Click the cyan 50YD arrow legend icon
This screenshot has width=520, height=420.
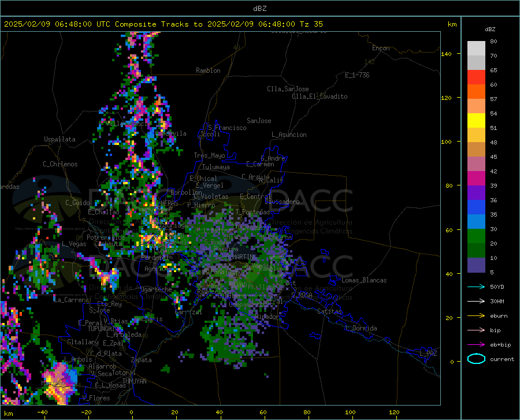click(476, 287)
